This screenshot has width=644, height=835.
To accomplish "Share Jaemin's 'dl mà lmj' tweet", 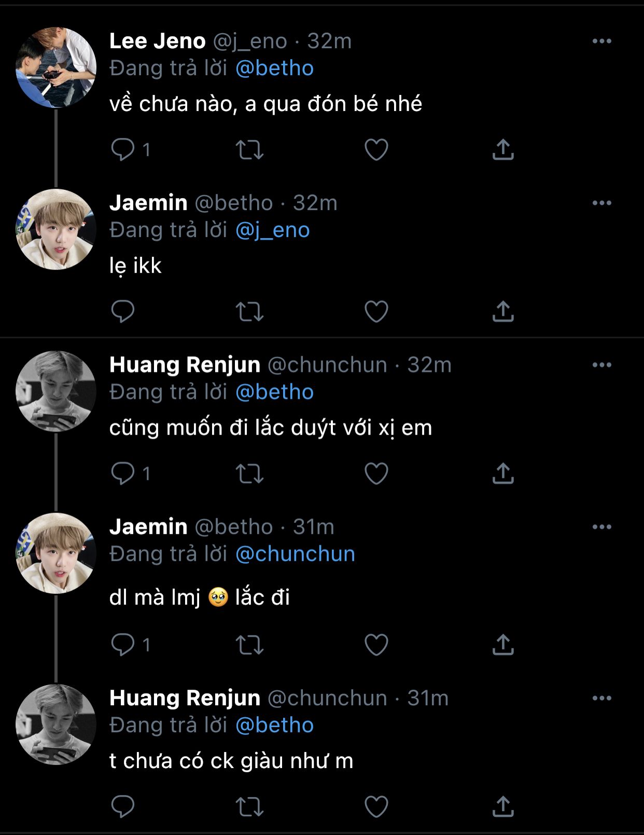I will pos(502,645).
